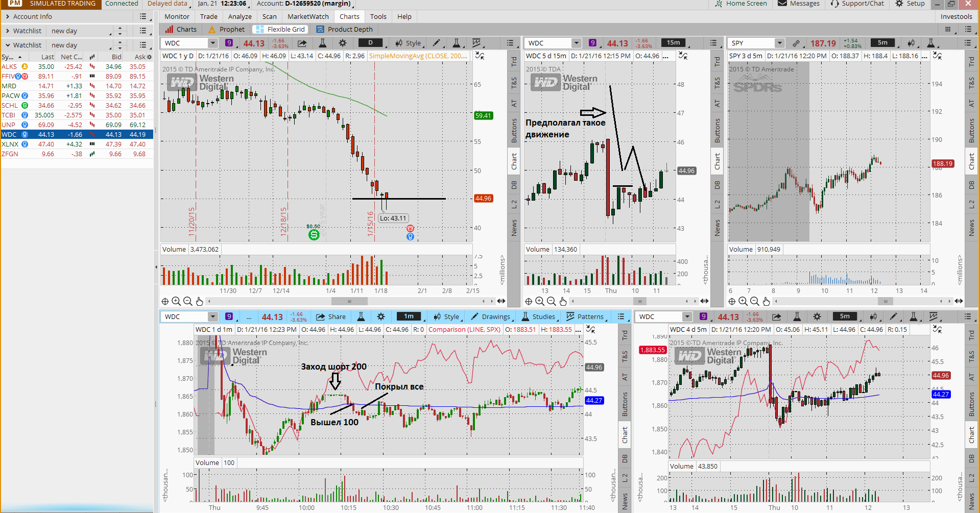Open SPY symbol dropdown arrow

click(780, 43)
